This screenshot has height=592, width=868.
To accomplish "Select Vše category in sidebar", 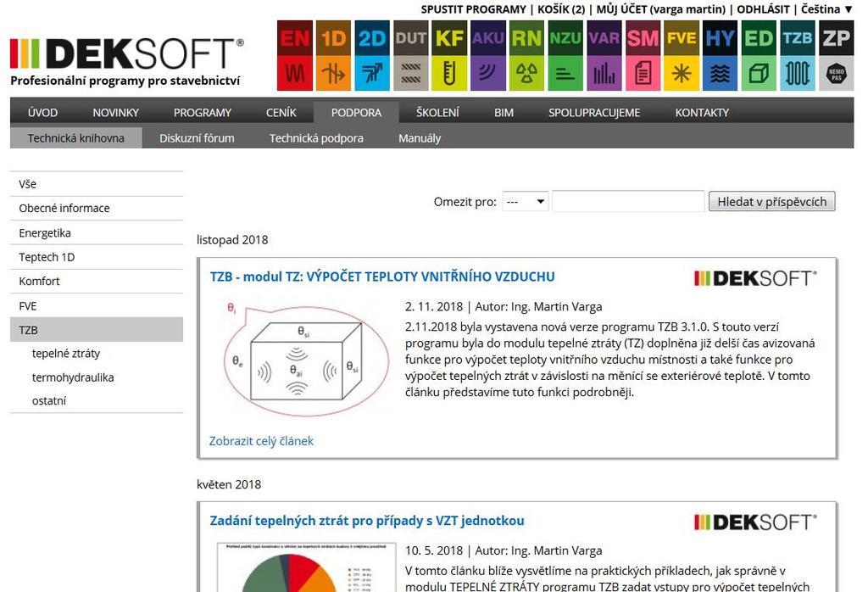I will click(x=97, y=184).
